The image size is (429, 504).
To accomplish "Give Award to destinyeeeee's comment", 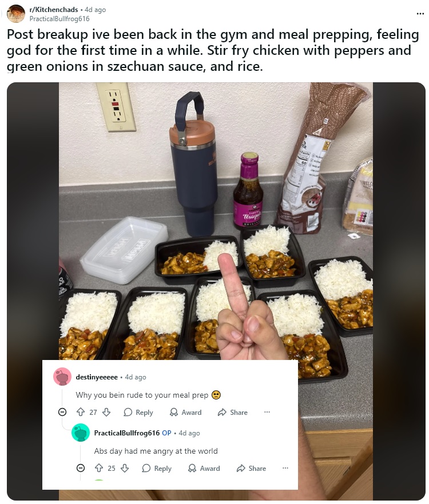I will click(186, 413).
